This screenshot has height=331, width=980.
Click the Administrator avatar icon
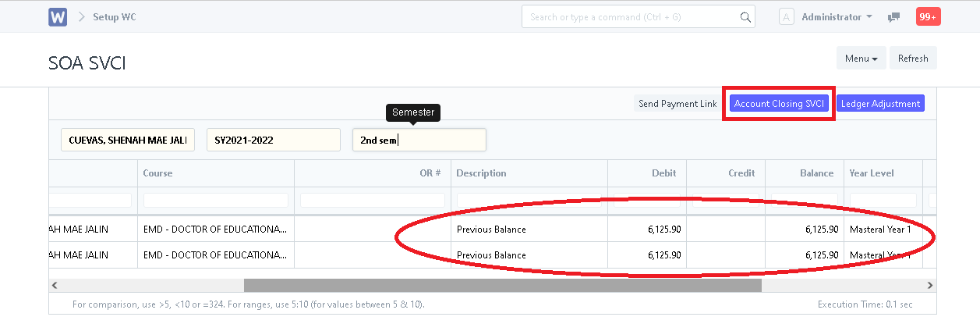(787, 17)
